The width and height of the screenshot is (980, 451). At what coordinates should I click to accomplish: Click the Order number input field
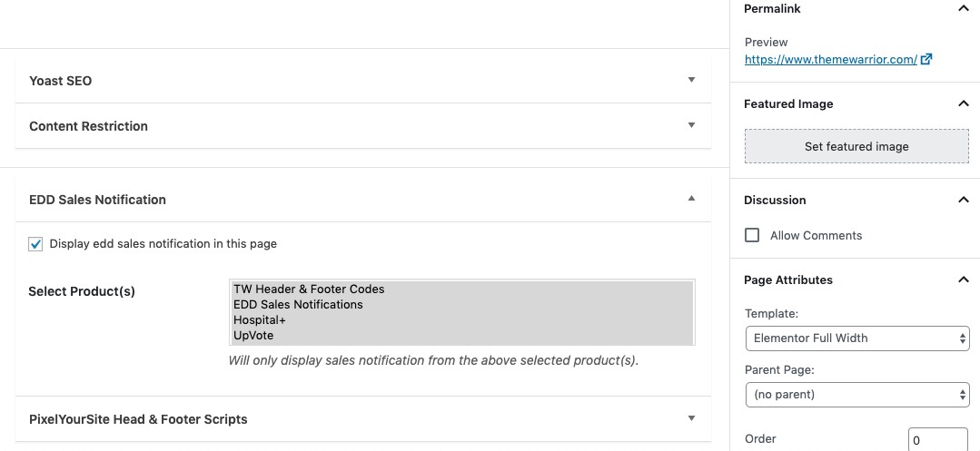point(937,440)
